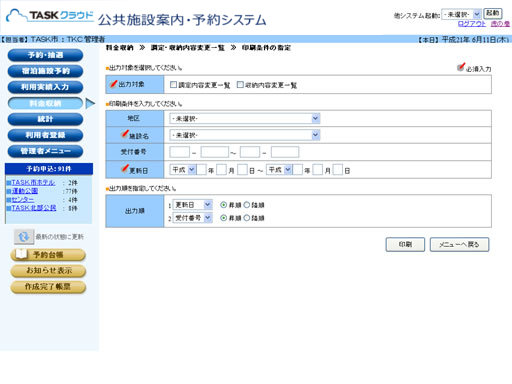Click the 印刷 button
The height and width of the screenshot is (384, 512).
coord(405,244)
